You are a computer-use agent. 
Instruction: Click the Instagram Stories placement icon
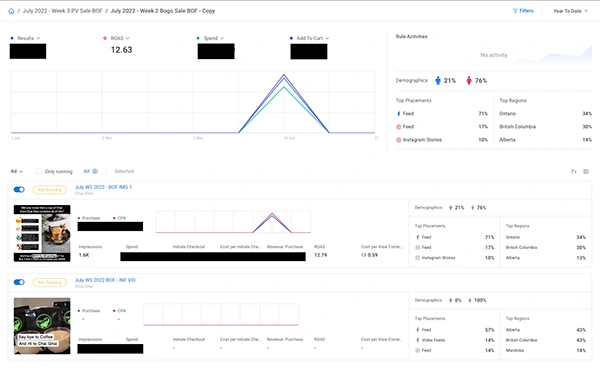pos(398,140)
